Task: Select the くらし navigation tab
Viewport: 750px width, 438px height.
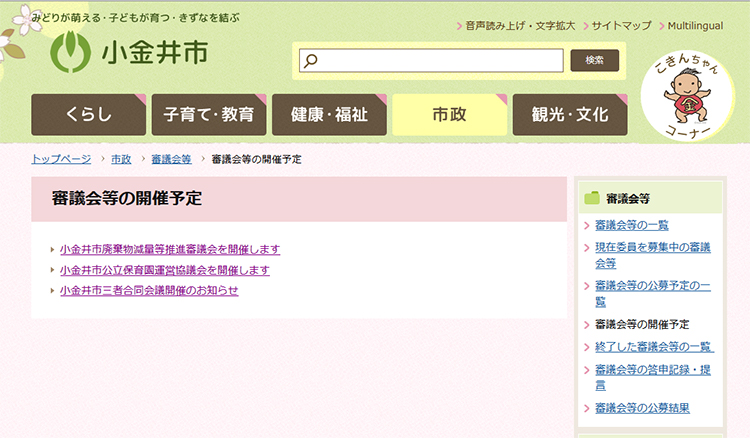Action: tap(88, 115)
